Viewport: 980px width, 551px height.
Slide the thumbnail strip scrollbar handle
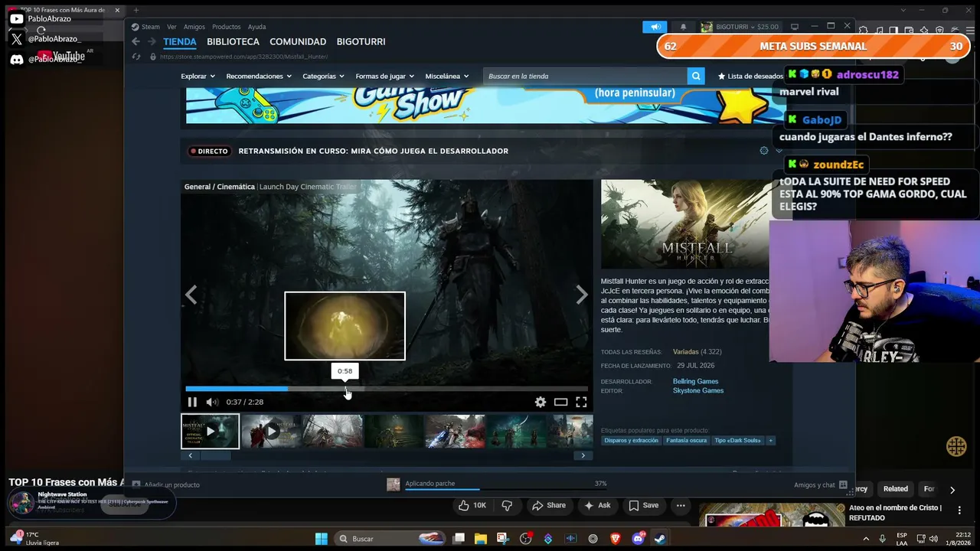point(215,455)
